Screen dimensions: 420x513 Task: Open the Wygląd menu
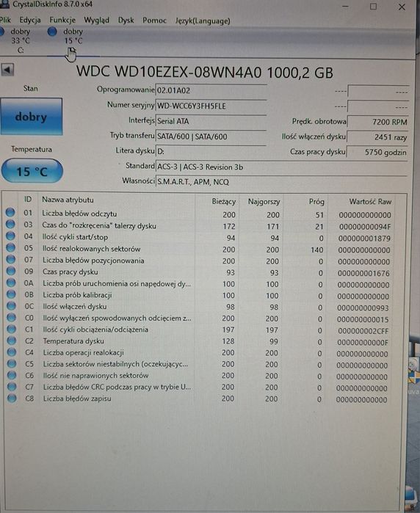click(x=97, y=21)
